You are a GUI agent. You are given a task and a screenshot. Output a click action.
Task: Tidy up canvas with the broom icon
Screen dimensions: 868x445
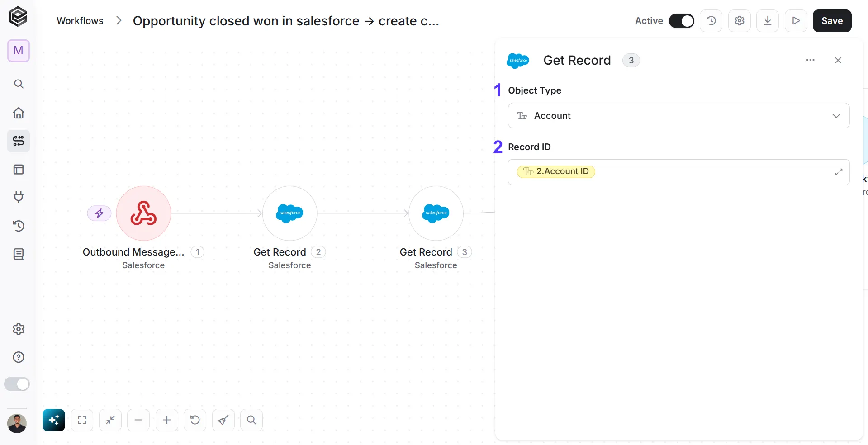pyautogui.click(x=223, y=420)
